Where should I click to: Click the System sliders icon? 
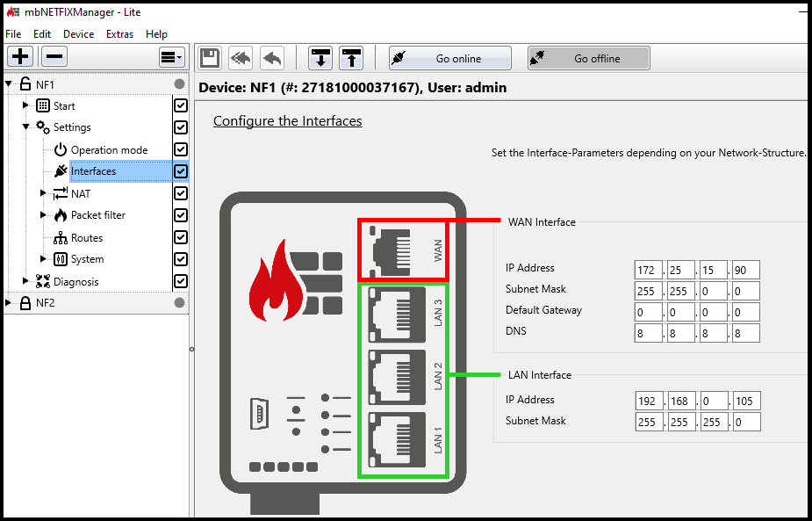(x=61, y=259)
